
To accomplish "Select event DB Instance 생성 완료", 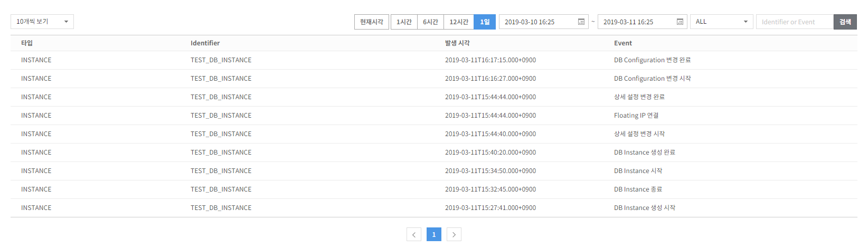I will tap(645, 152).
